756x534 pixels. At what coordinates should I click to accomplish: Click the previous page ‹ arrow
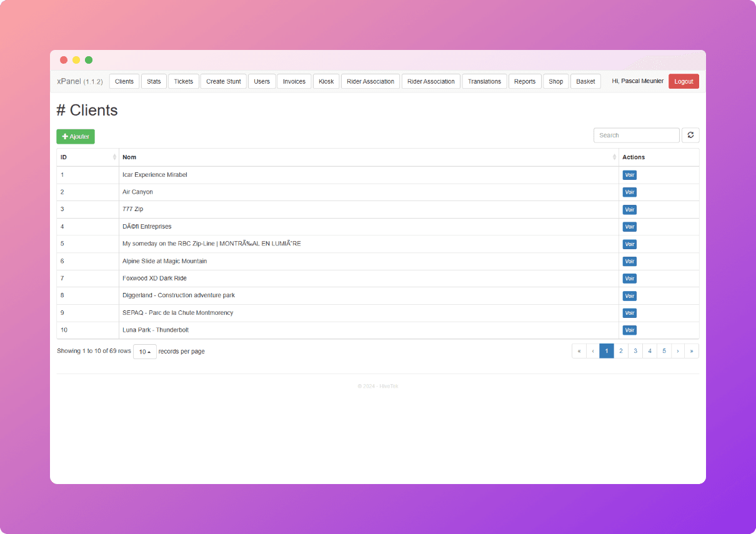pyautogui.click(x=592, y=351)
